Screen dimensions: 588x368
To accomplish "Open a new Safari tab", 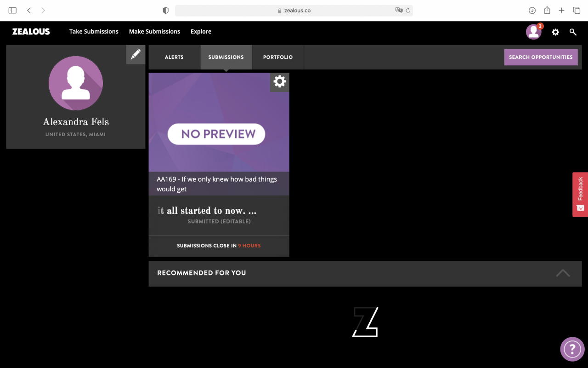I will (561, 10).
